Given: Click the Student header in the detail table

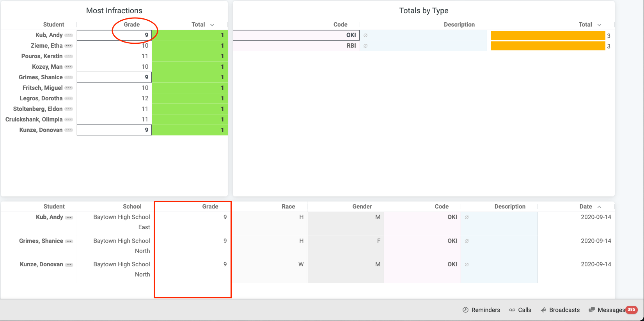Looking at the screenshot, I should coord(54,207).
